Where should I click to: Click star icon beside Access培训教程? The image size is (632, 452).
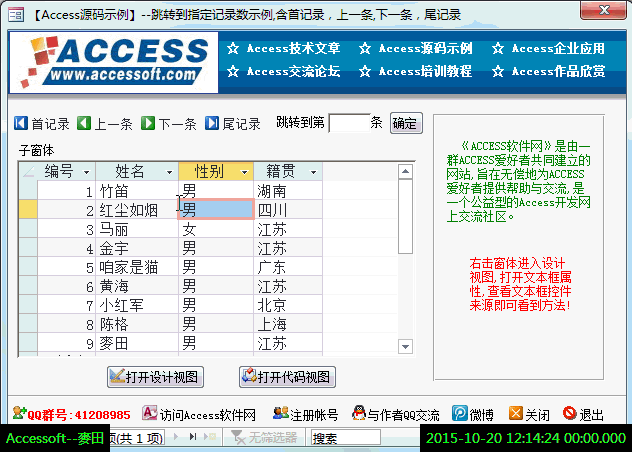coord(365,71)
